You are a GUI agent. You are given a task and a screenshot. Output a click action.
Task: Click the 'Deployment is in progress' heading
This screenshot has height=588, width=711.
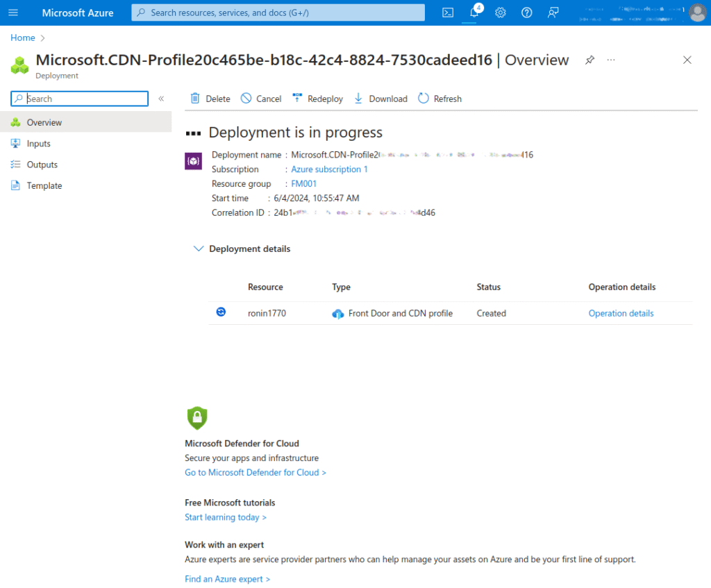point(295,133)
